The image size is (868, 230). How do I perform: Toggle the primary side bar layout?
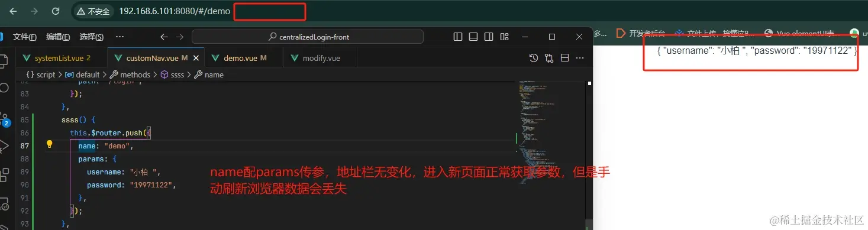tap(458, 37)
